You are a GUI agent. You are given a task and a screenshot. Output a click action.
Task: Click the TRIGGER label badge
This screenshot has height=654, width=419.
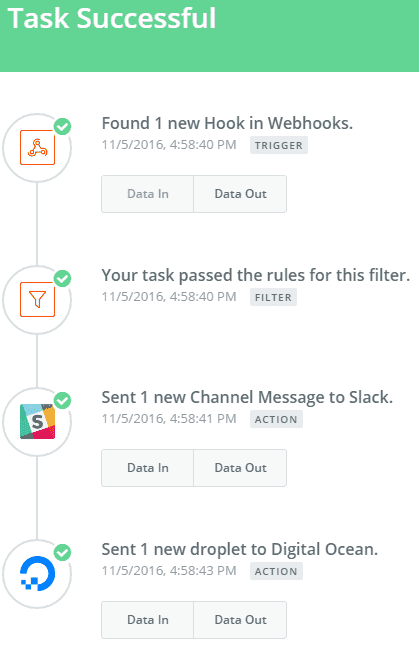[x=279, y=145]
